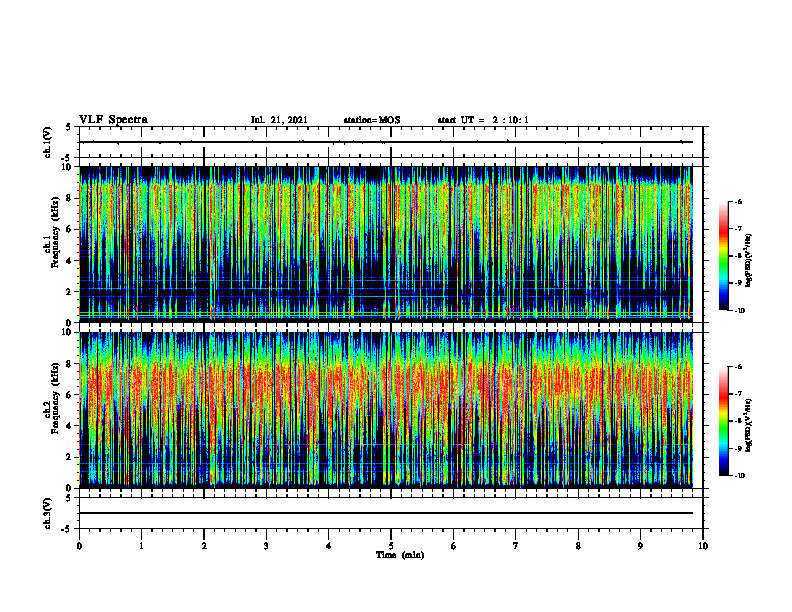
Task: Select the 'ch.1(V)' waveform axis label
Action: 47,142
